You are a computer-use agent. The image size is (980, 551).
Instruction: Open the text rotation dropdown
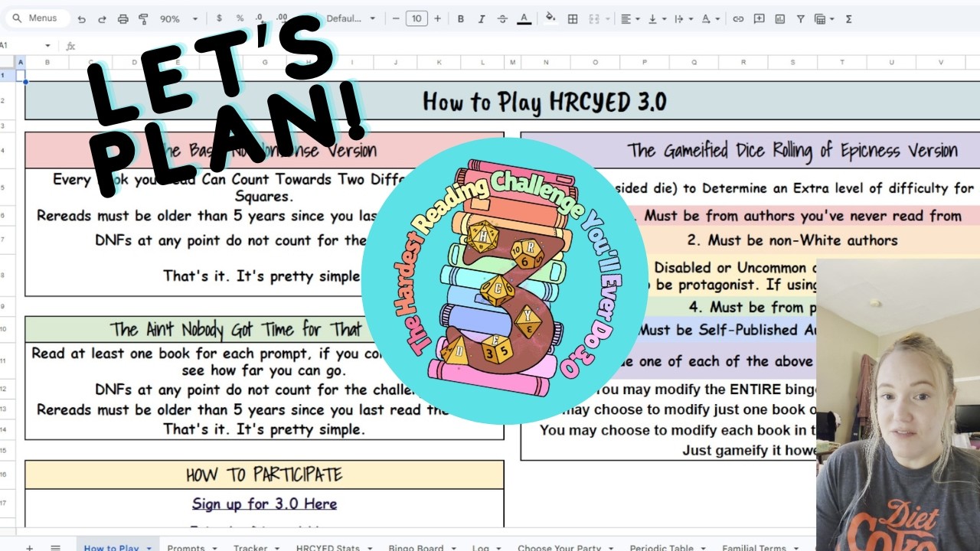pyautogui.click(x=710, y=18)
